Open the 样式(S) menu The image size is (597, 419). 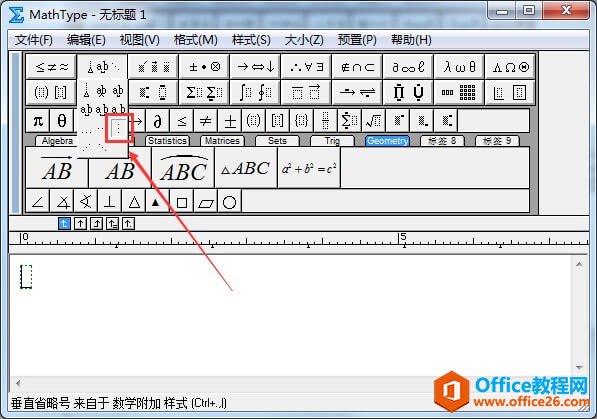[x=251, y=40]
